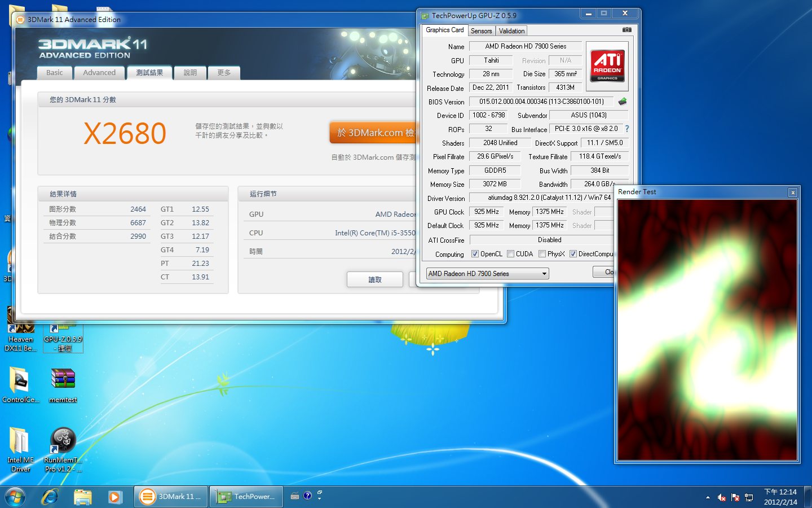Select the ControlCenter folder on desktop
The height and width of the screenshot is (508, 812).
coord(20,384)
